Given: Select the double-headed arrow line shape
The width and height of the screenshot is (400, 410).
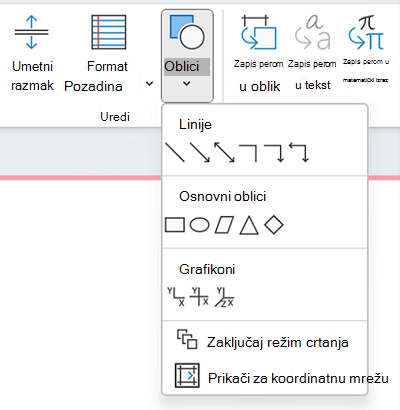Looking at the screenshot, I should pyautogui.click(x=224, y=152).
